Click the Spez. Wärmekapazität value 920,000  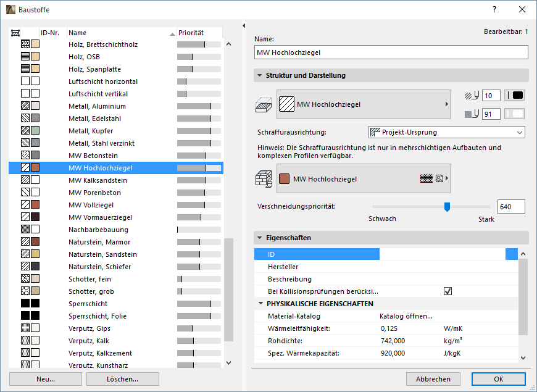click(x=393, y=353)
